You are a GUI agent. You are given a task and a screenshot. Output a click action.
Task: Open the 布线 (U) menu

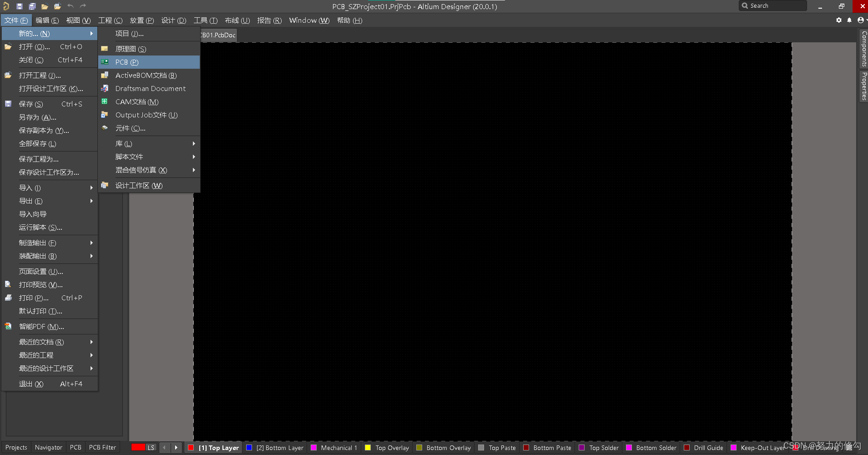[237, 20]
